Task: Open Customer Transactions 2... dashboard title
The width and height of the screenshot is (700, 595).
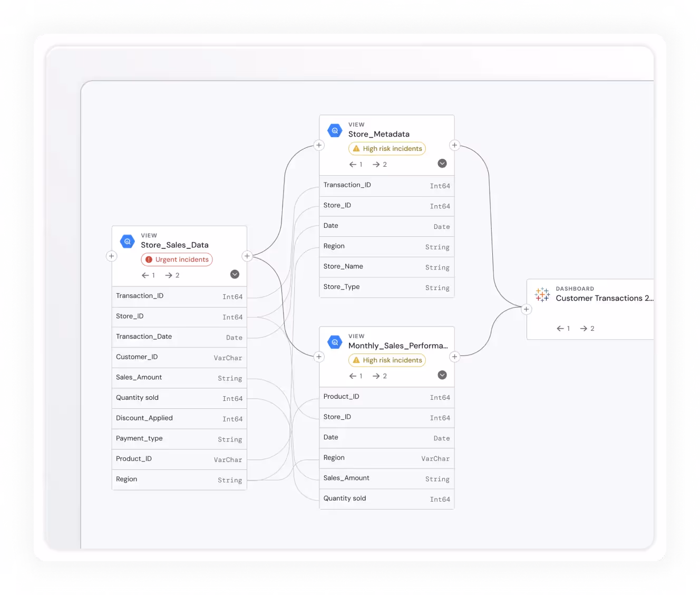Action: tap(605, 299)
